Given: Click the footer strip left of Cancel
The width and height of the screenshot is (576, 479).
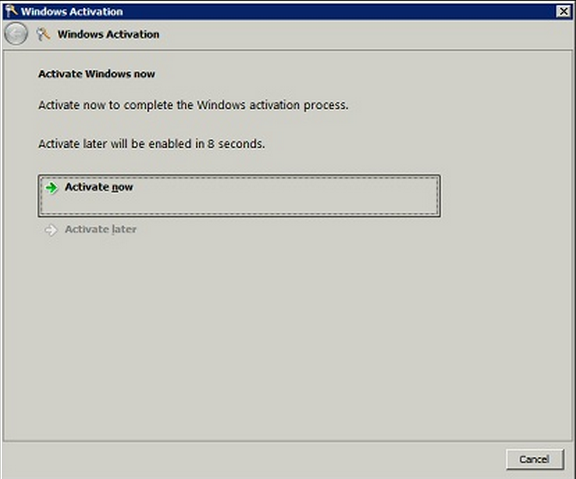Looking at the screenshot, I should click(253, 459).
